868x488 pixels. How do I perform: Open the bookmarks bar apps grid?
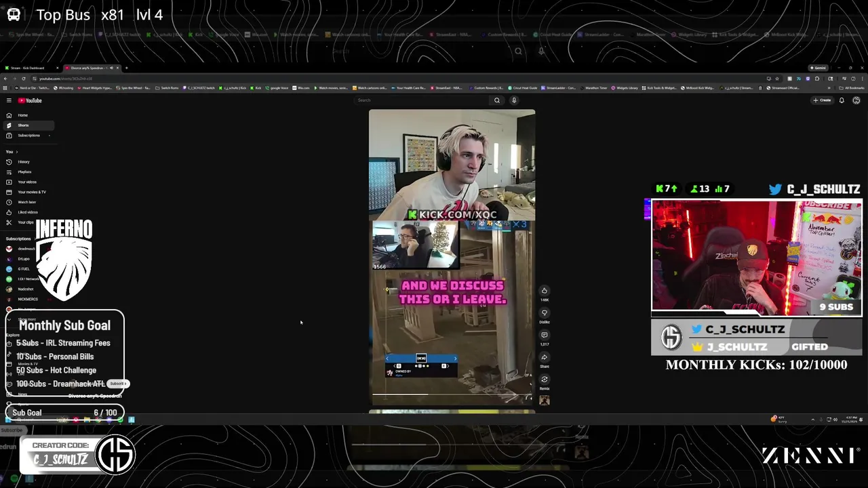(x=5, y=88)
